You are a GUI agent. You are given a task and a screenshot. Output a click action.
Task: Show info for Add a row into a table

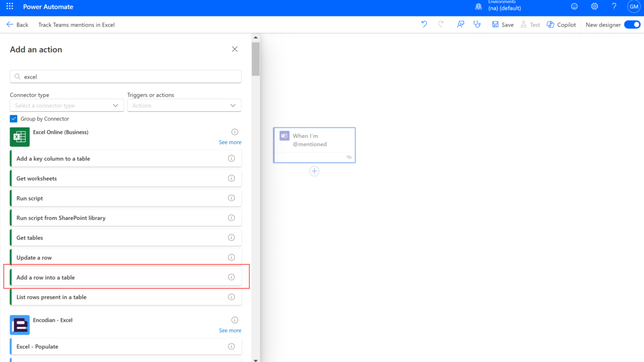click(231, 277)
